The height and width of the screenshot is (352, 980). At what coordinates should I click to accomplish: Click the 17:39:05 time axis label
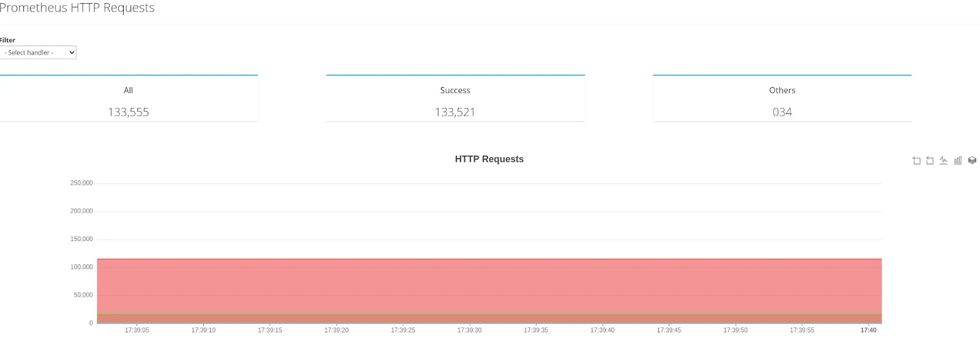tap(137, 330)
